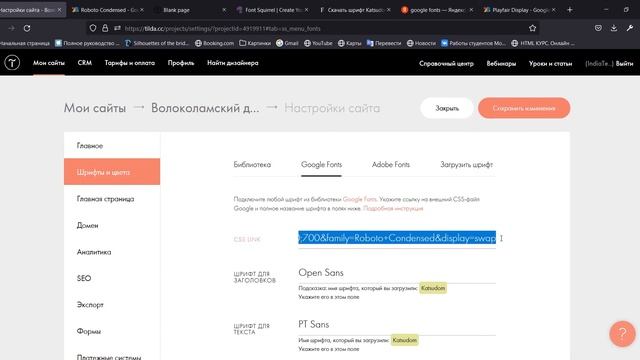Click the heading font field Open Sans
640x360 pixels.
[x=397, y=273]
